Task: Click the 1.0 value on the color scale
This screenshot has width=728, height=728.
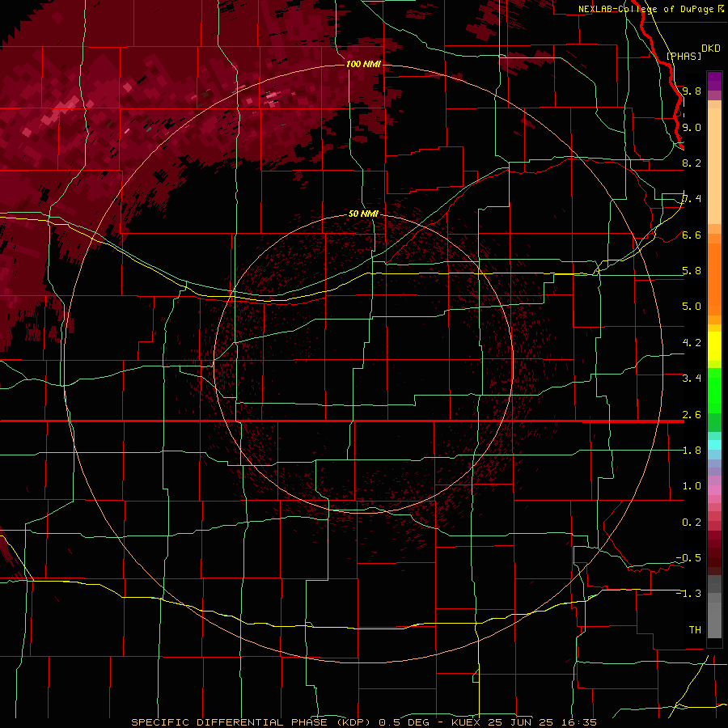Action: click(692, 486)
